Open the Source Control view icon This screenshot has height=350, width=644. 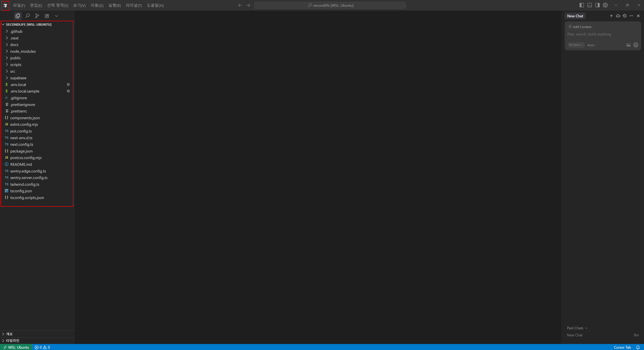click(37, 16)
